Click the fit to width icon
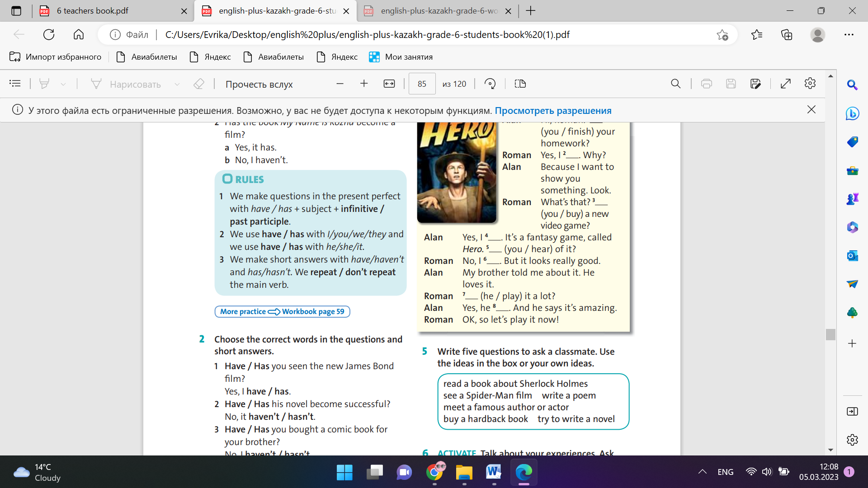The height and width of the screenshot is (488, 868). [389, 84]
